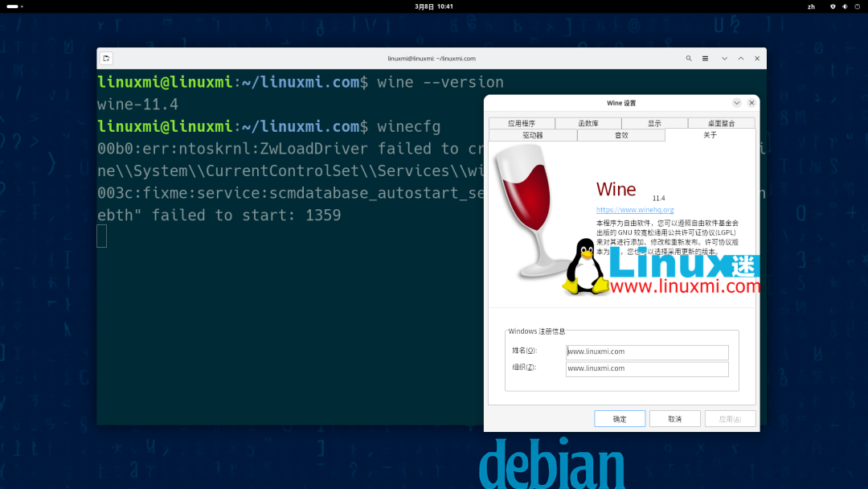Click the terminal search magnifier icon
This screenshot has width=868, height=489.
pyautogui.click(x=689, y=58)
